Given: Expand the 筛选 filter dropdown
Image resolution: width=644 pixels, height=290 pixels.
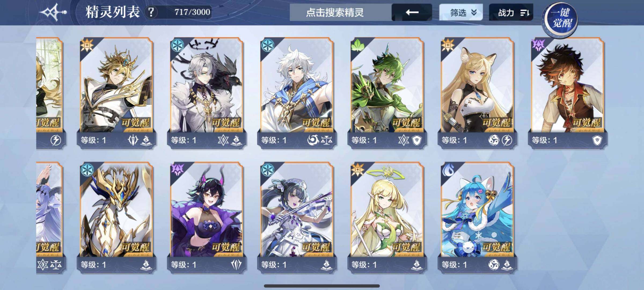Looking at the screenshot, I should pyautogui.click(x=461, y=12).
